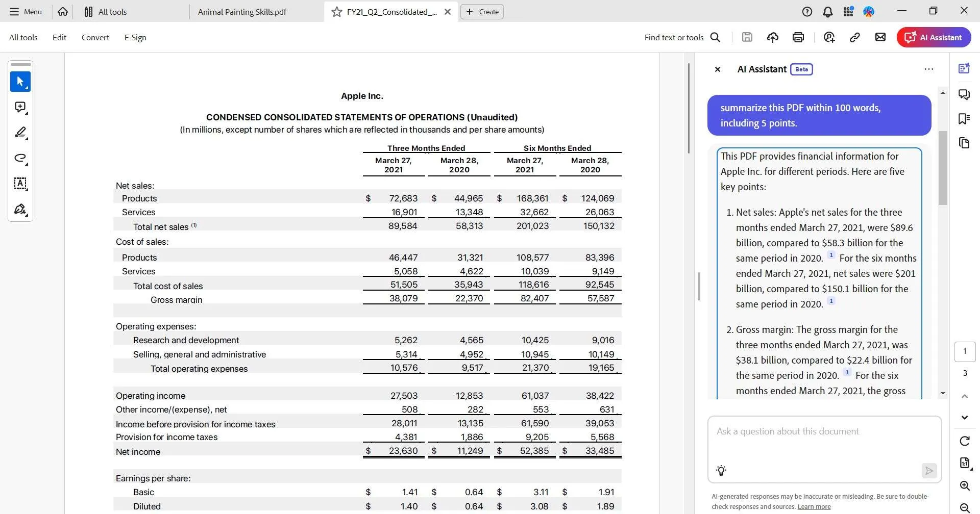Open the notifications bell
This screenshot has height=514, width=980.
(828, 12)
